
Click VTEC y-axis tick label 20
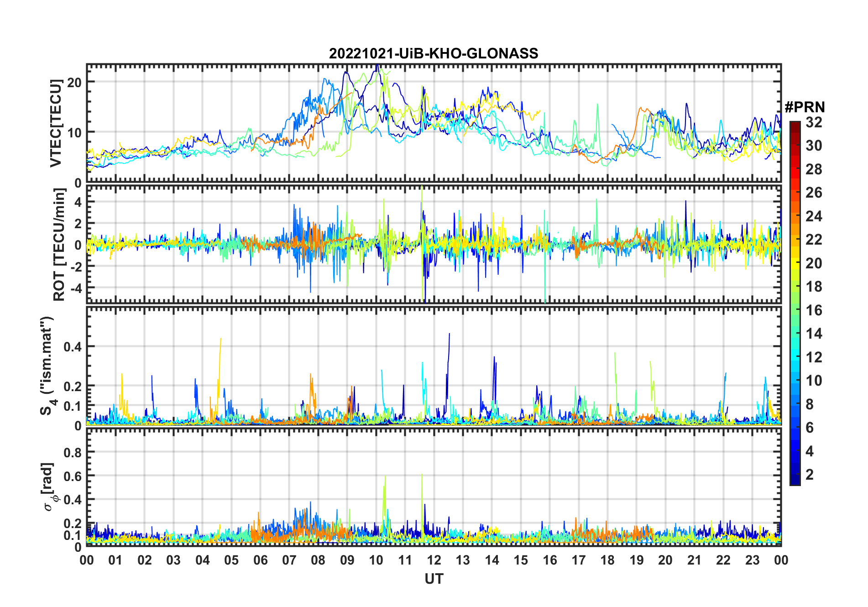coord(74,82)
